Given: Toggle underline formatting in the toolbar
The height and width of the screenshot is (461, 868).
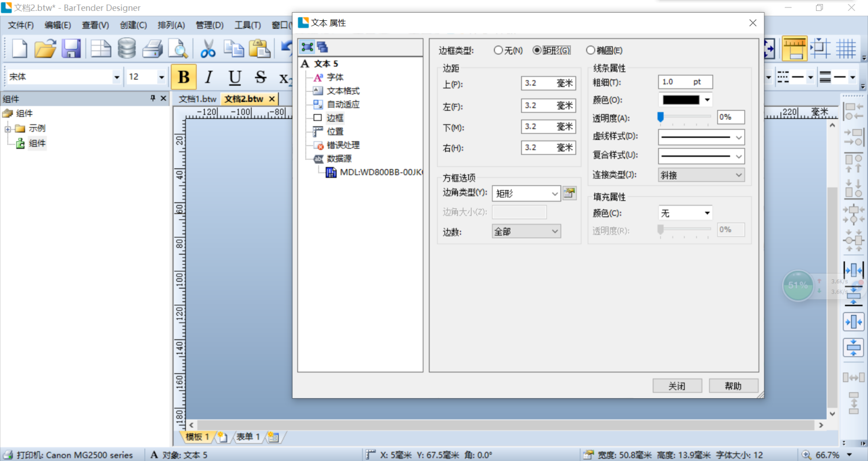Looking at the screenshot, I should coord(234,77).
